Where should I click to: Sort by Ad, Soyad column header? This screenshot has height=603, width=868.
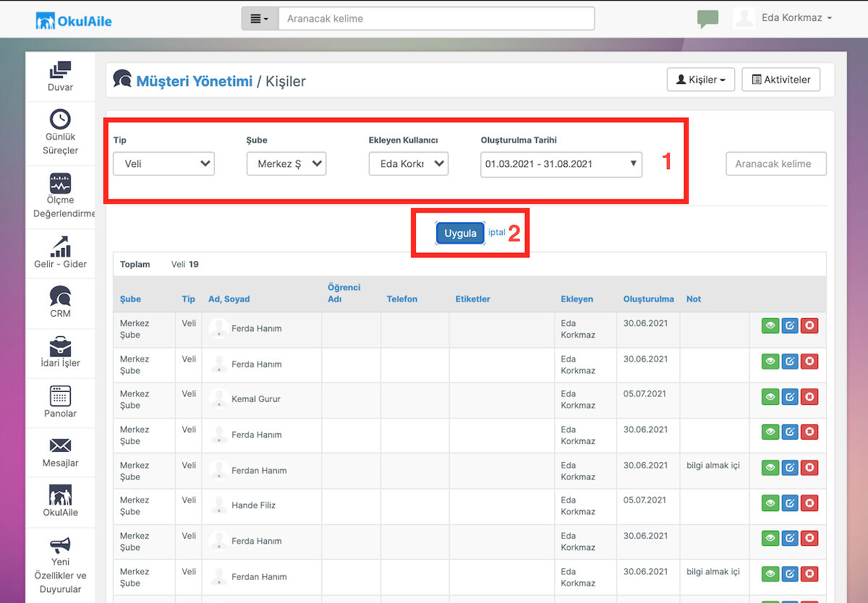pyautogui.click(x=229, y=299)
